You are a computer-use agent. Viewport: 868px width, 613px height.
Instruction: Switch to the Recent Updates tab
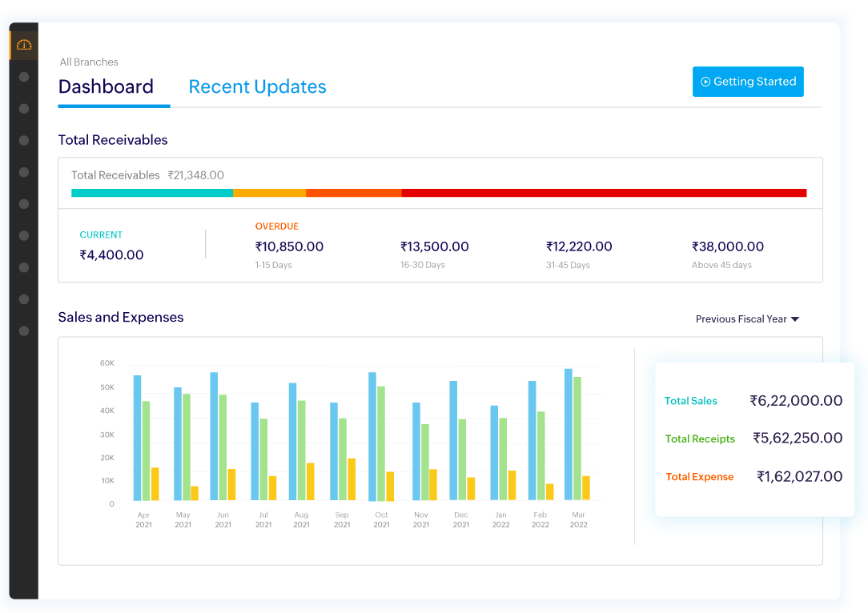click(257, 86)
